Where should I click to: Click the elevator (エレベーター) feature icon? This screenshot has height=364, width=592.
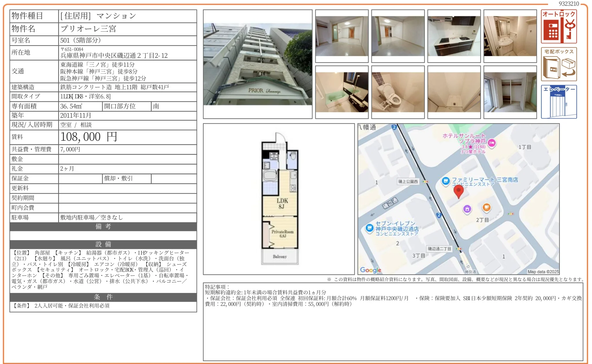point(559,102)
